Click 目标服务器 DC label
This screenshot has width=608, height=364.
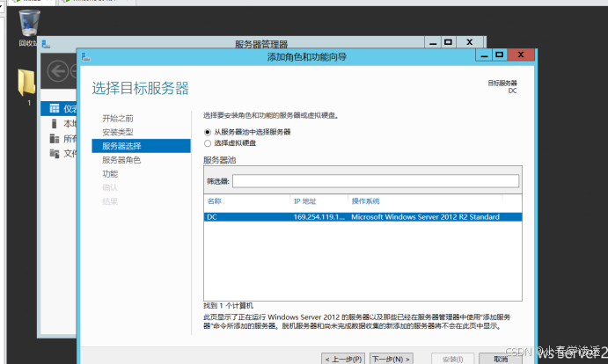pyautogui.click(x=502, y=87)
